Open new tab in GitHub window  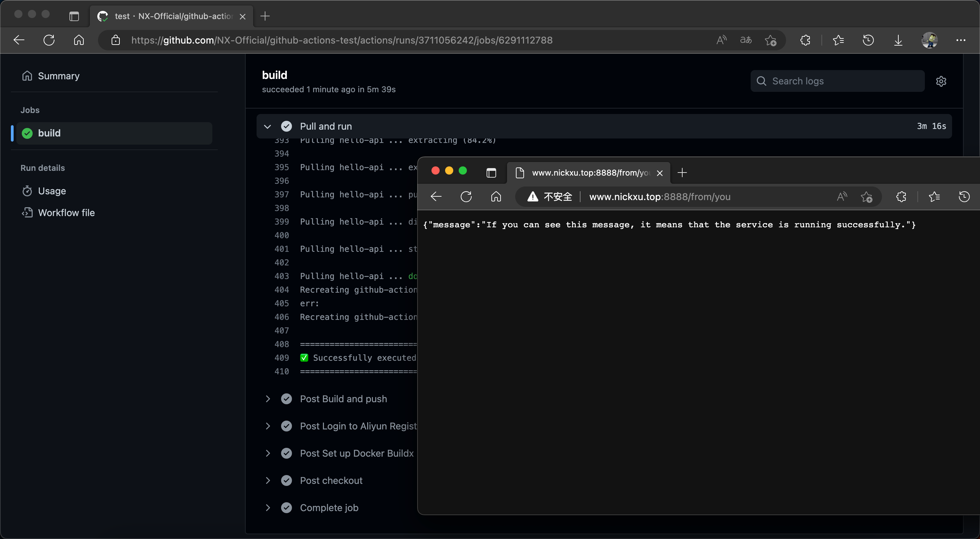coord(265,16)
